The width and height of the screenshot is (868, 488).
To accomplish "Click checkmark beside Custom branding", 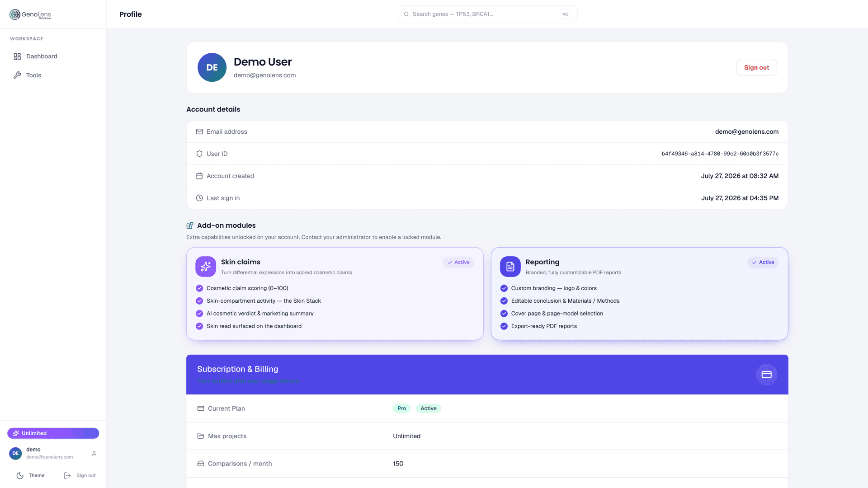I will pos(504,288).
